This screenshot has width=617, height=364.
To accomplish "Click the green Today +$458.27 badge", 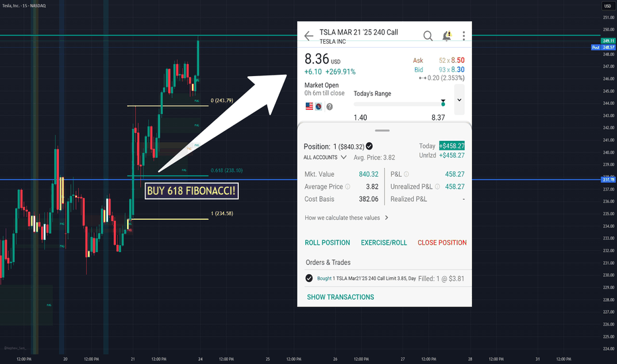I will click(451, 146).
